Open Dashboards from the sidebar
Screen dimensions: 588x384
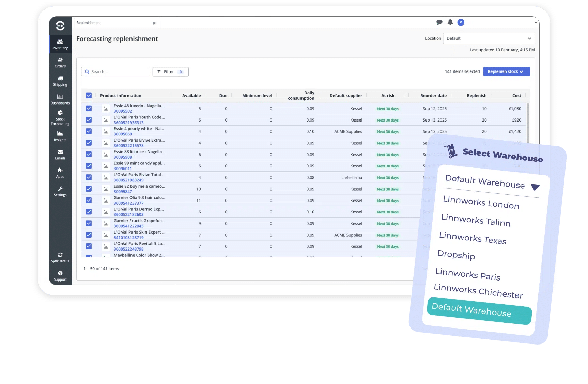point(60,99)
